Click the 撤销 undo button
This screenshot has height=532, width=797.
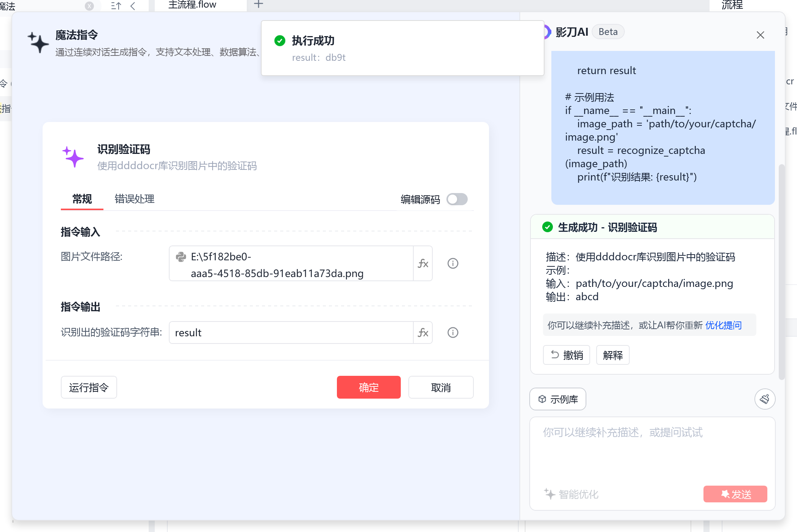(566, 355)
